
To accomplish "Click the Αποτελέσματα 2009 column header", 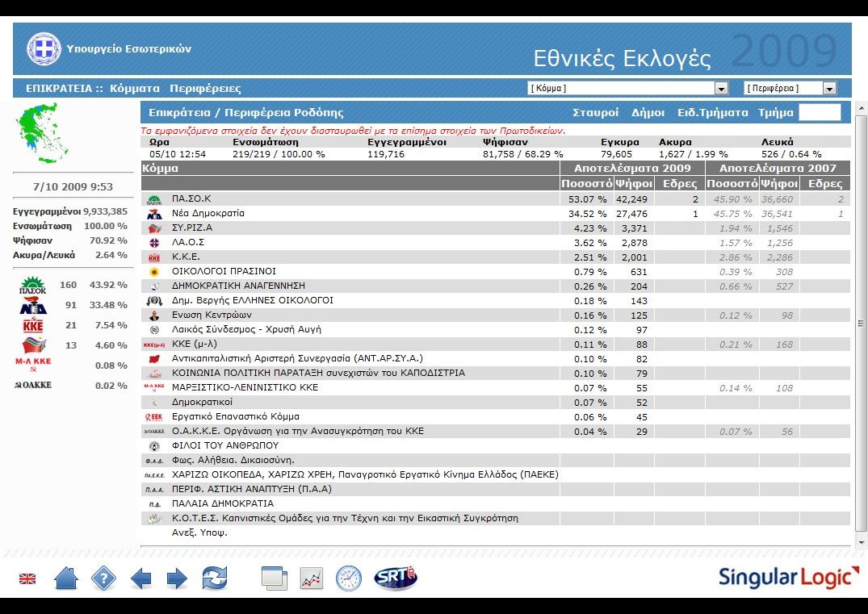I will 632,168.
